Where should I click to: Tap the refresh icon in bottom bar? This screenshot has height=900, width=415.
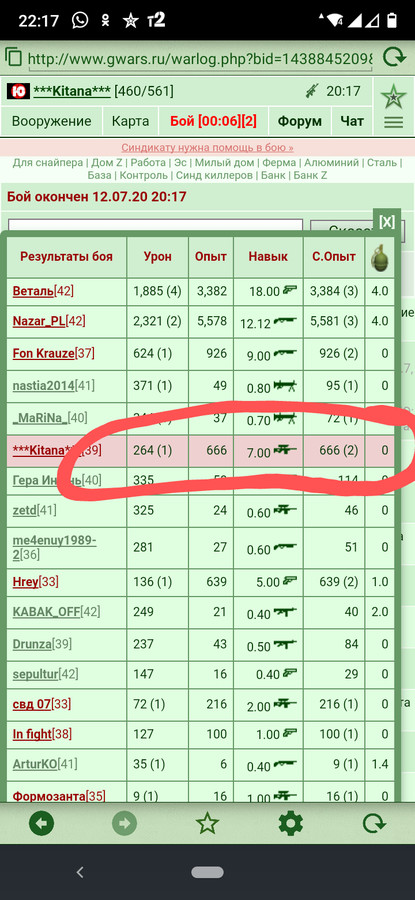coord(374,824)
